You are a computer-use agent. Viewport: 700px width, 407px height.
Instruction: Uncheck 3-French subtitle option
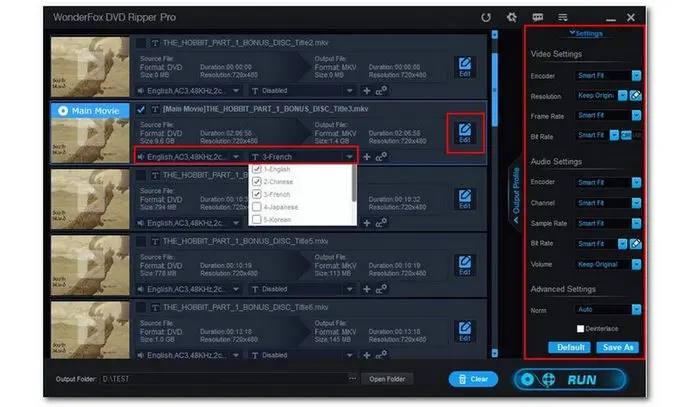click(257, 194)
